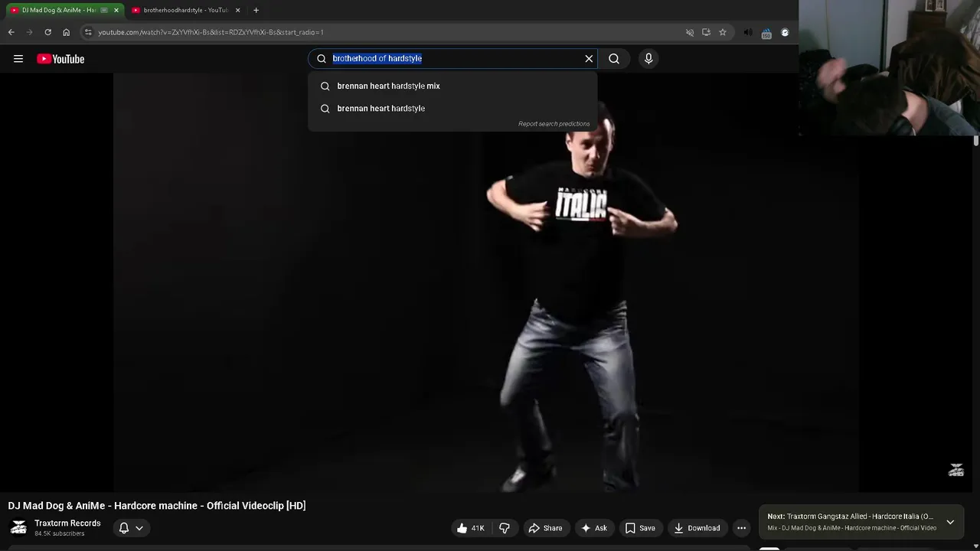The image size is (980, 551).
Task: Open Traxtorm Records channel name link
Action: click(x=67, y=523)
